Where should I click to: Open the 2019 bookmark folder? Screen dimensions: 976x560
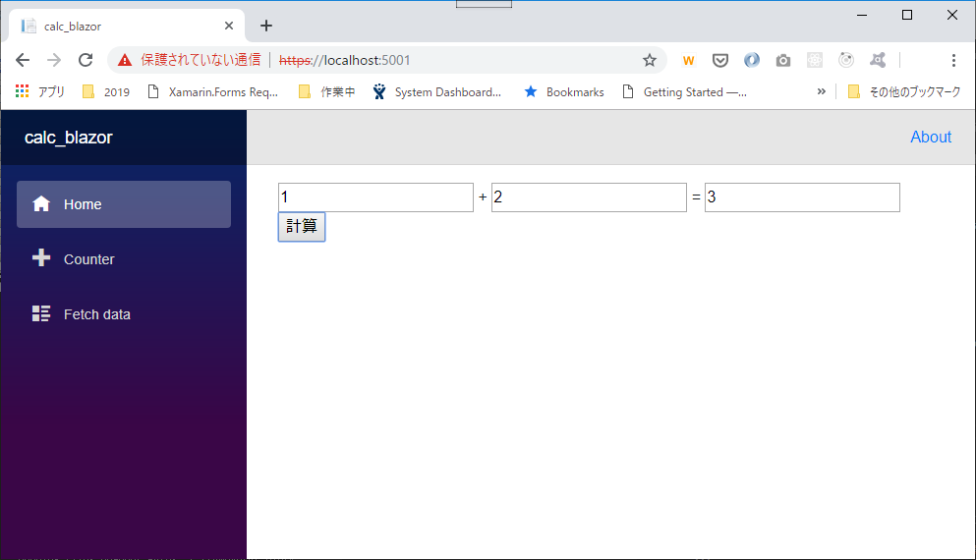(x=106, y=92)
